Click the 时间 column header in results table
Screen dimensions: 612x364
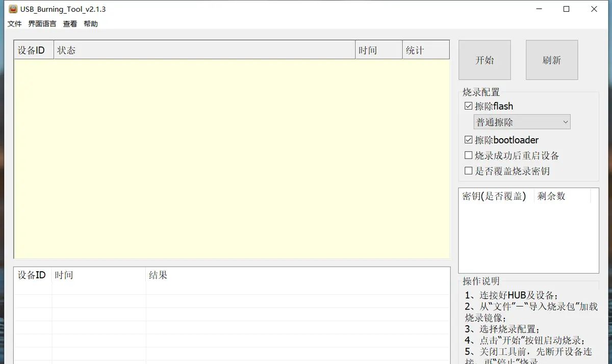coord(99,275)
